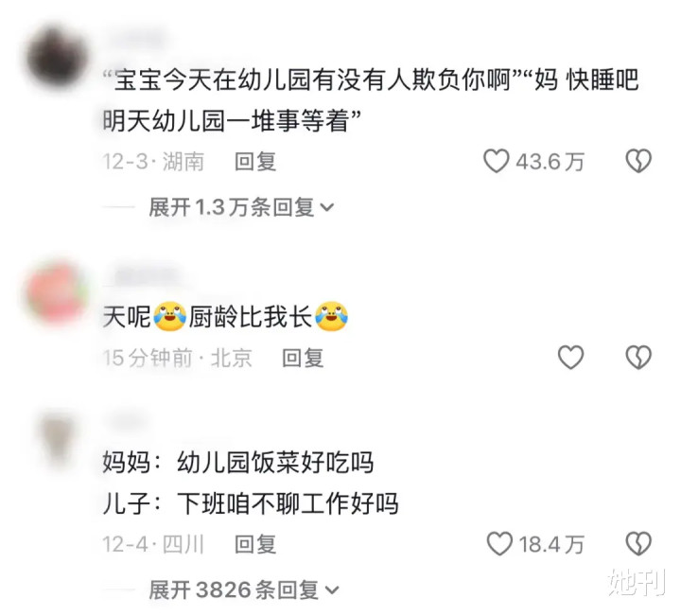
Task: Expand the 3826 replies thread
Action: pos(243,590)
